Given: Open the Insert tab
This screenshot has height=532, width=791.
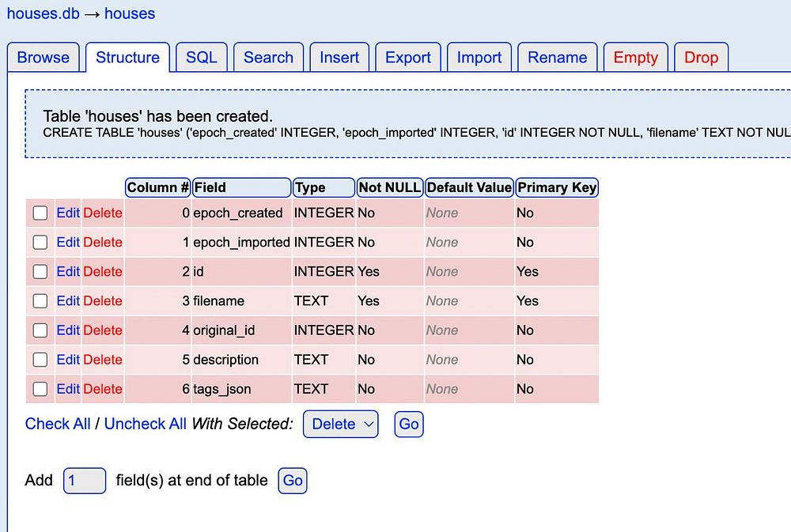Looking at the screenshot, I should tap(339, 58).
